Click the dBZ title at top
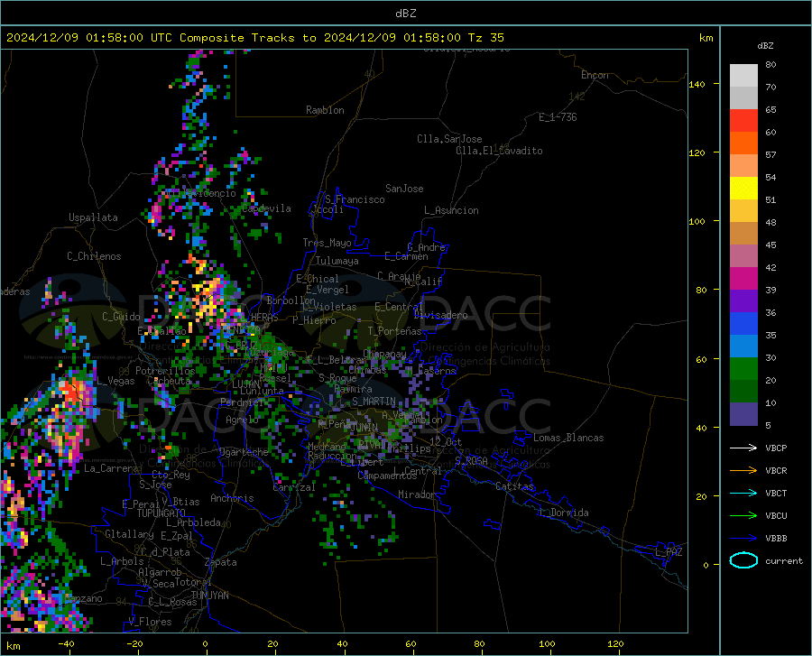This screenshot has height=656, width=812. point(405,14)
